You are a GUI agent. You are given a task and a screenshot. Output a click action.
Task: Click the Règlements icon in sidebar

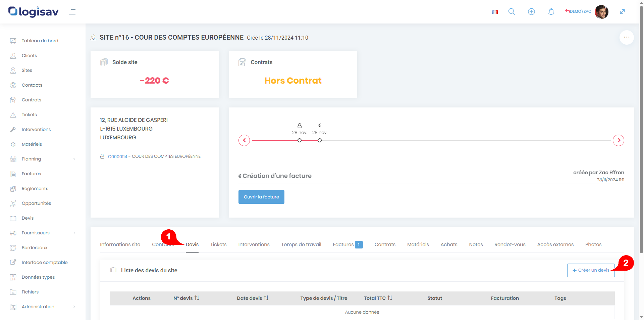[x=13, y=188]
